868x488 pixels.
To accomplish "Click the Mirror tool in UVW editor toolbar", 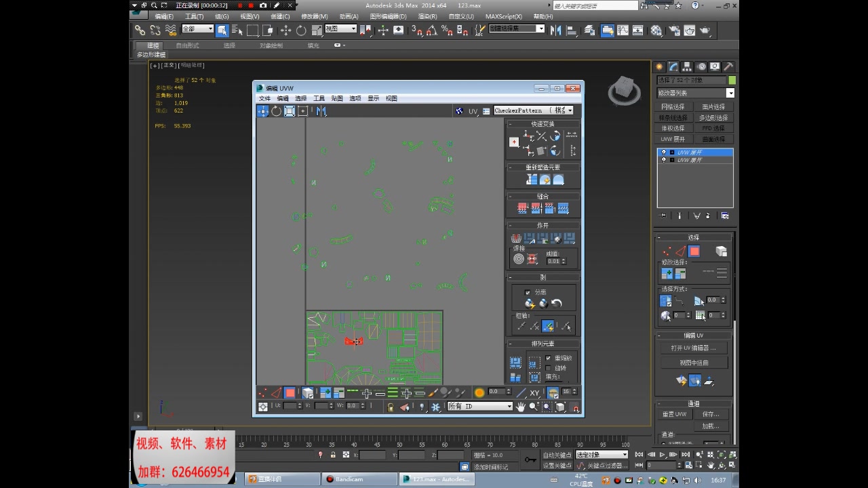I will click(321, 111).
